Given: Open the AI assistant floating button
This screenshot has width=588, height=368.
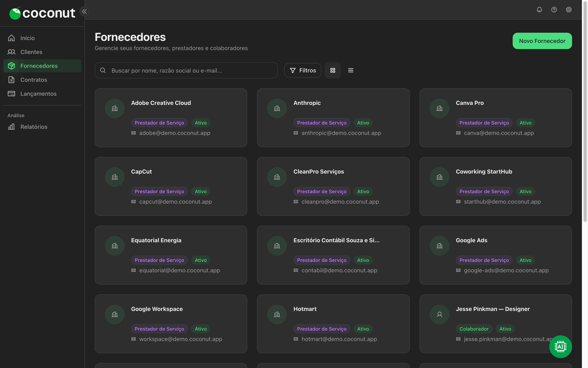Looking at the screenshot, I should 560,347.
